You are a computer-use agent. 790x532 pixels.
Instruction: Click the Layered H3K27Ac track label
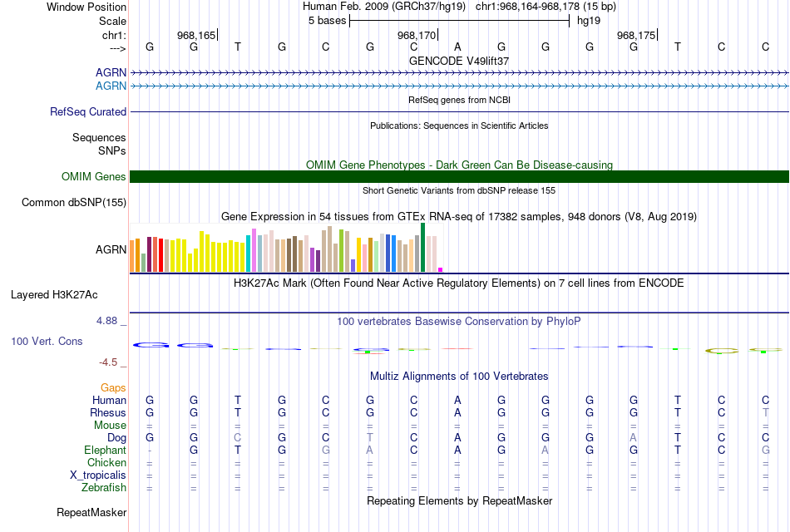(x=54, y=295)
